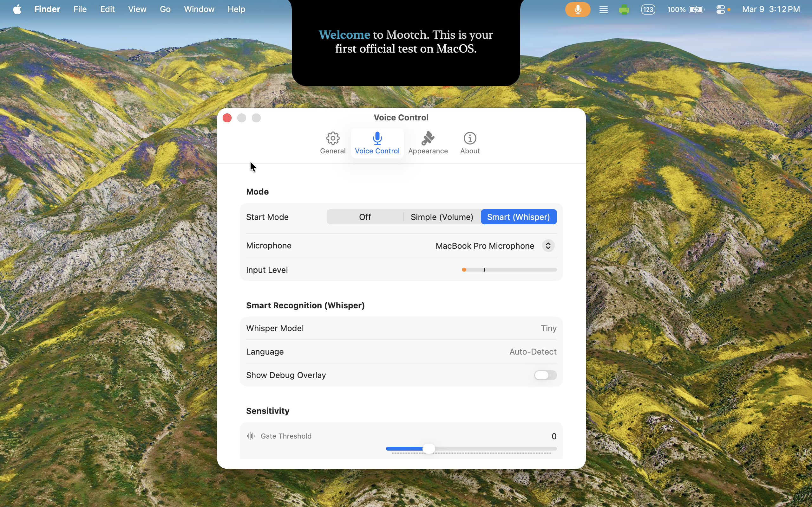Click the 123 input menu bar icon
The height and width of the screenshot is (507, 812).
(648, 10)
